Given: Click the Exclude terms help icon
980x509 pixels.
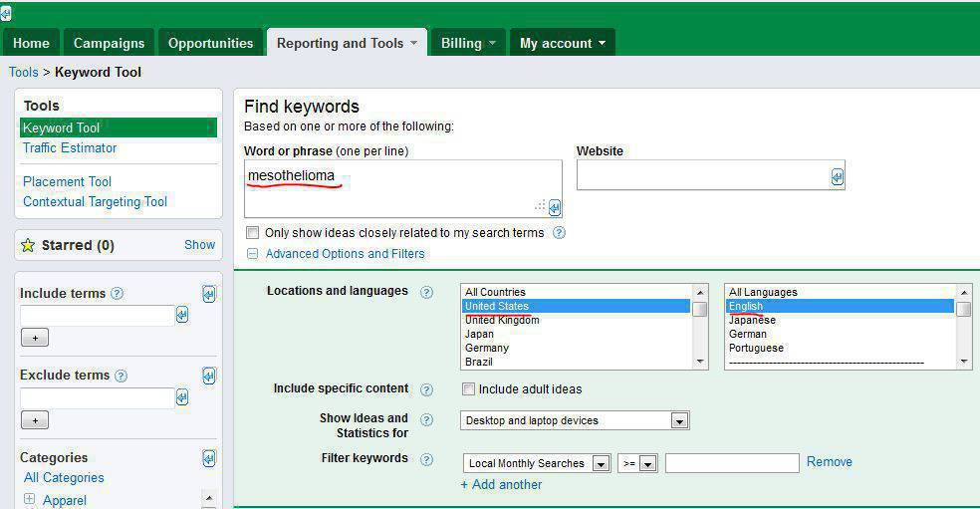Looking at the screenshot, I should pos(122,376).
